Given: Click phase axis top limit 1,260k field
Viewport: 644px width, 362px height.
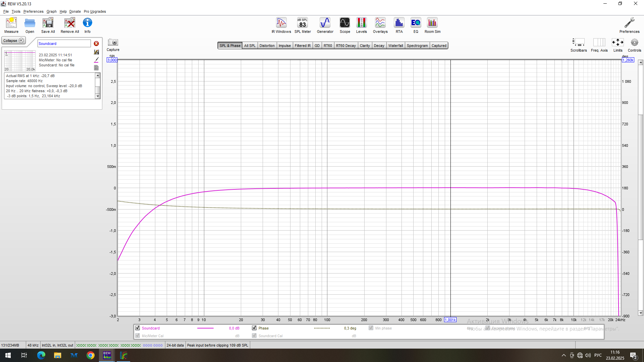Looking at the screenshot, I should click(628, 60).
